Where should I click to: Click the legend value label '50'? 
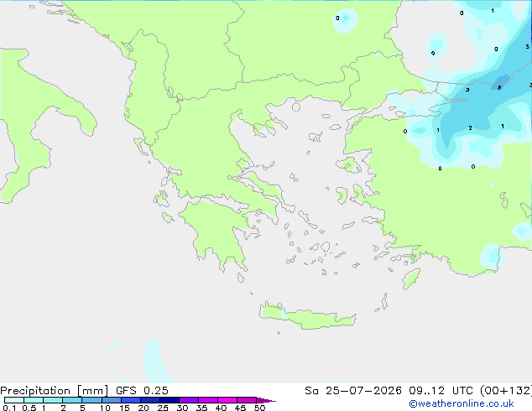tap(259, 408)
